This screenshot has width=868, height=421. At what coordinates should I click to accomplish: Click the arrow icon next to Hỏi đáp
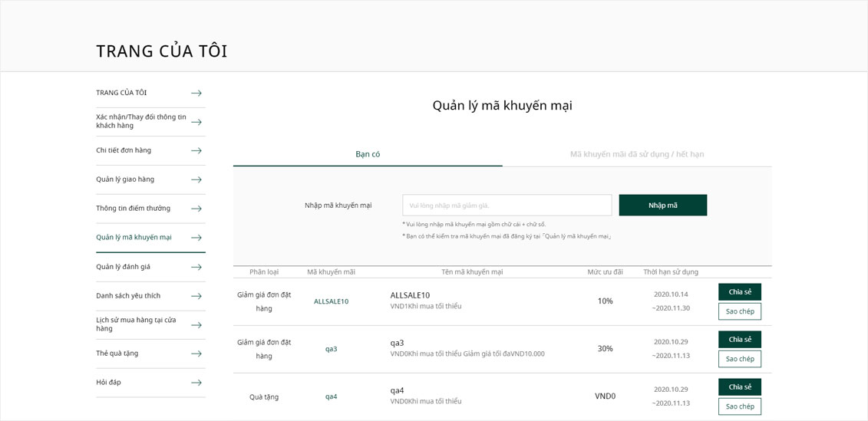[196, 383]
